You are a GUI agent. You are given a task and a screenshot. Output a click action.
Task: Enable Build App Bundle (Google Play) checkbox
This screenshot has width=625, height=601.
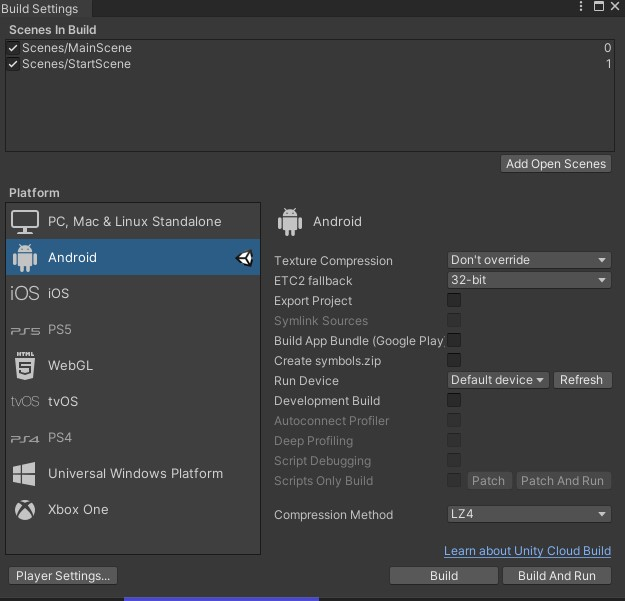454,340
